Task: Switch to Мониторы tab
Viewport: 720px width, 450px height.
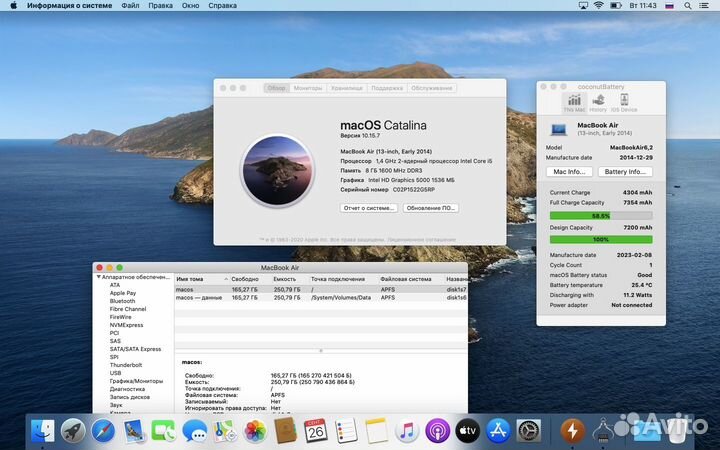Action: point(308,88)
